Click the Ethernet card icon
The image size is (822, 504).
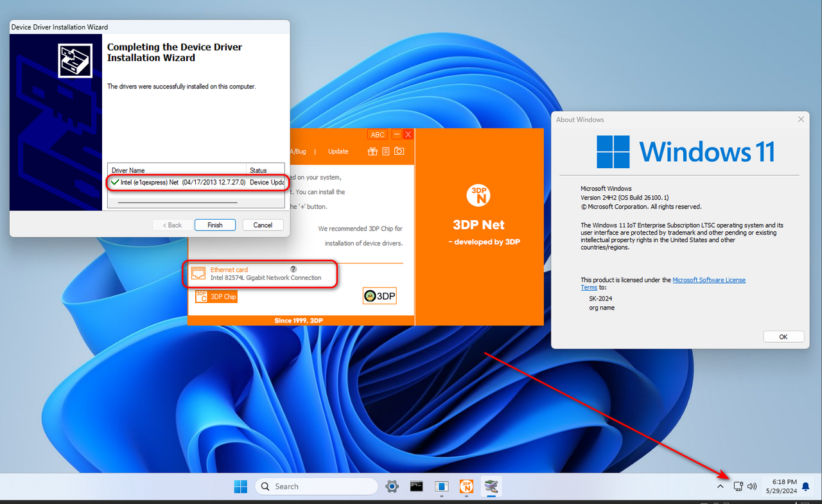point(198,273)
